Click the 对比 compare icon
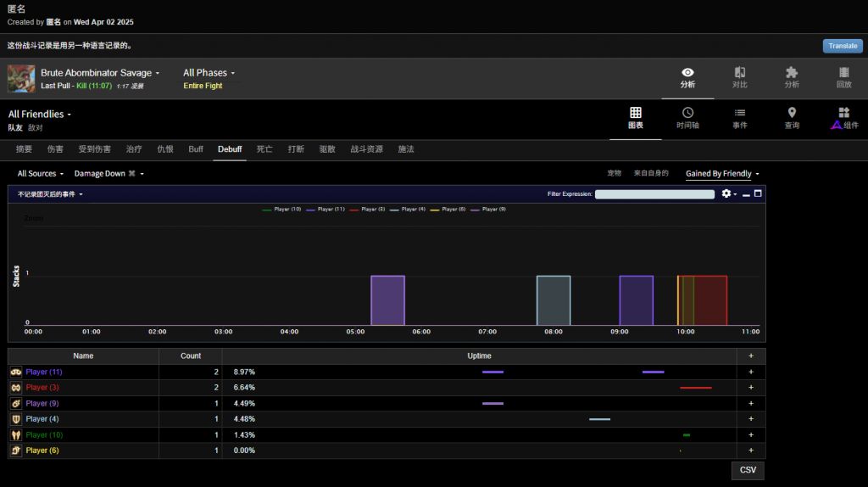Image resolution: width=868 pixels, height=487 pixels. 739,73
